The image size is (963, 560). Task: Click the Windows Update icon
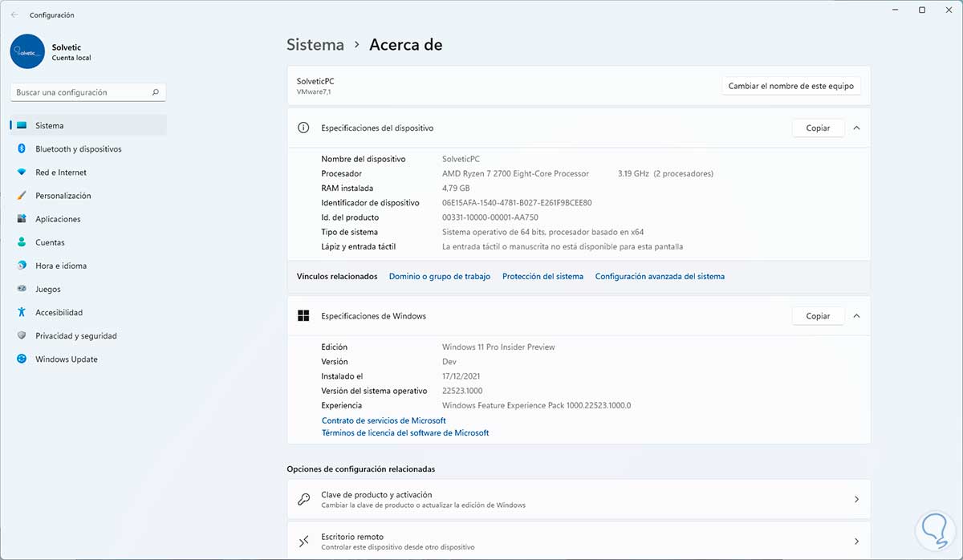(x=21, y=359)
